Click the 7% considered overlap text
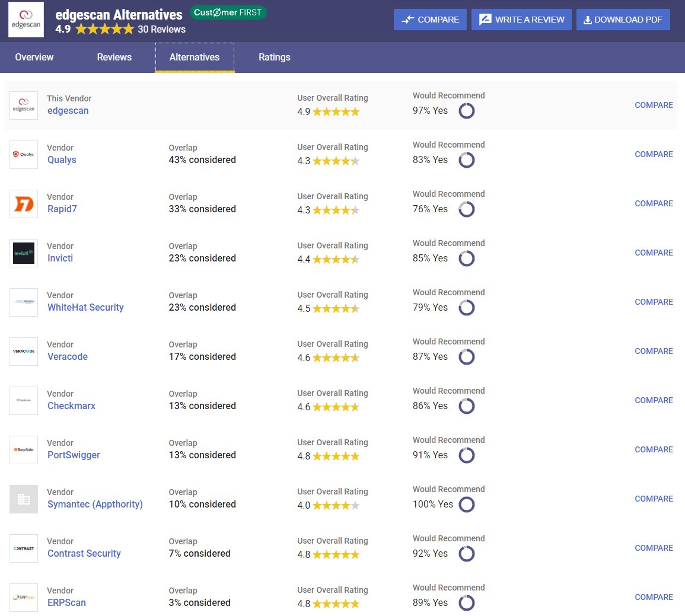Screen dimensions: 685x616 200,554
